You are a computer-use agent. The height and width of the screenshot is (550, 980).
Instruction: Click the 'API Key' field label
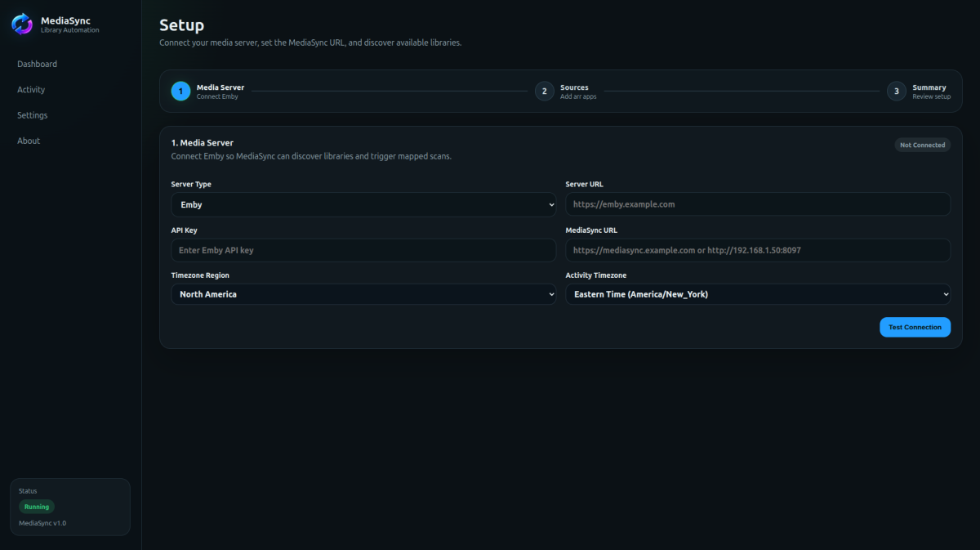(x=184, y=230)
